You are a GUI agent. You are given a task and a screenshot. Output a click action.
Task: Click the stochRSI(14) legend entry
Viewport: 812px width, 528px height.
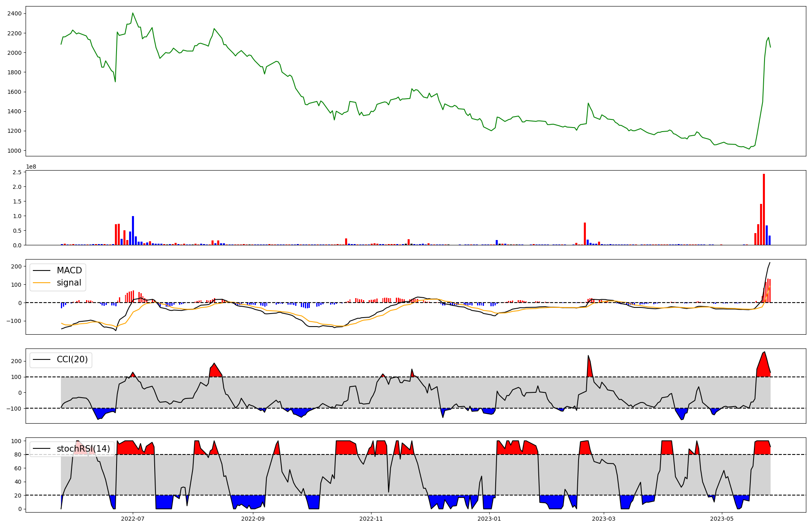pyautogui.click(x=83, y=449)
